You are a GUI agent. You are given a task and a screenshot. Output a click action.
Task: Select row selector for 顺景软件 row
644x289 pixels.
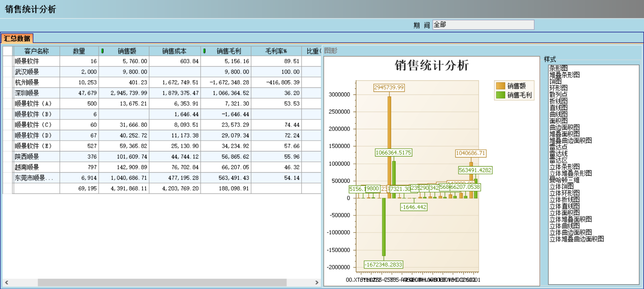[x=7, y=61]
